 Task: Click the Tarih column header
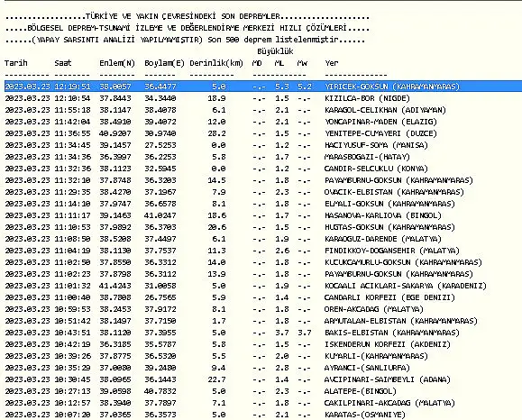16,63
